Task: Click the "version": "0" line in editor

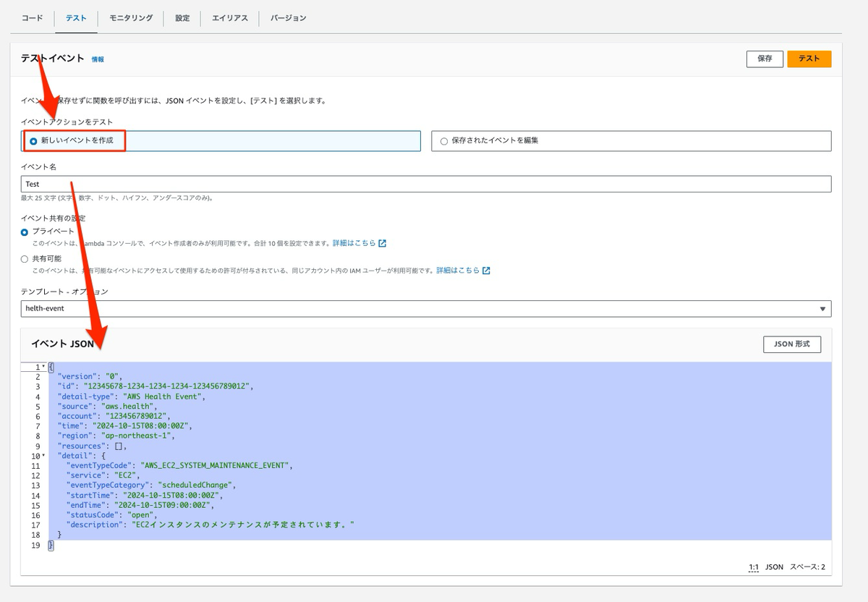Action: click(90, 376)
